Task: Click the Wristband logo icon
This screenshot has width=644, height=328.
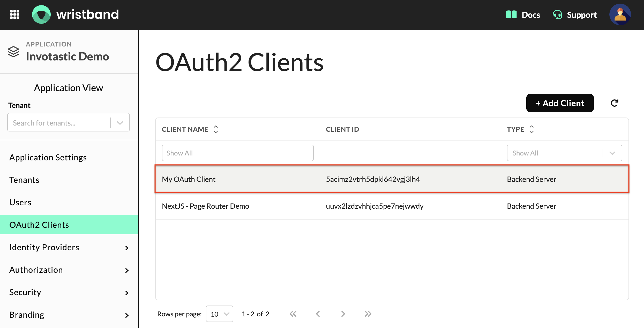Action: (41, 14)
